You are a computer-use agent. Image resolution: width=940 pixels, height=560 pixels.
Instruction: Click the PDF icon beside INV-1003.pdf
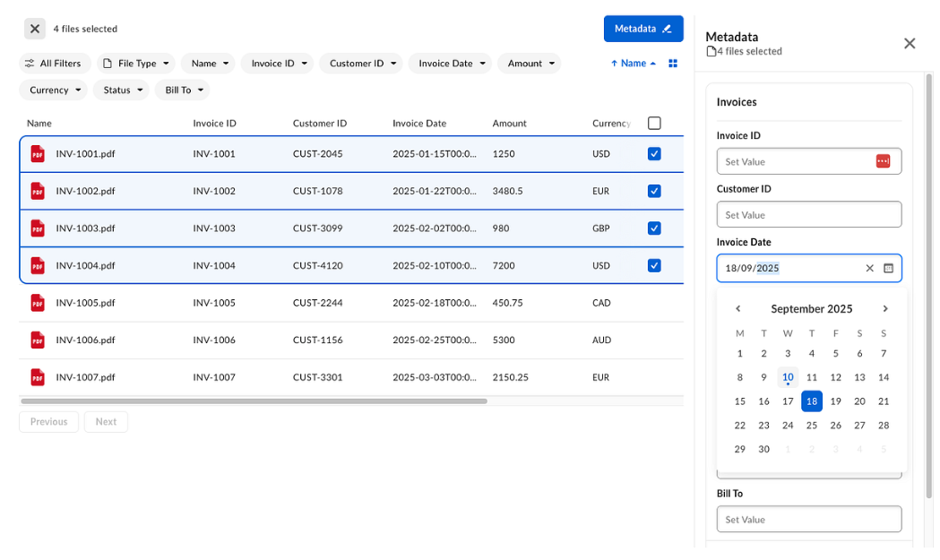[37, 228]
